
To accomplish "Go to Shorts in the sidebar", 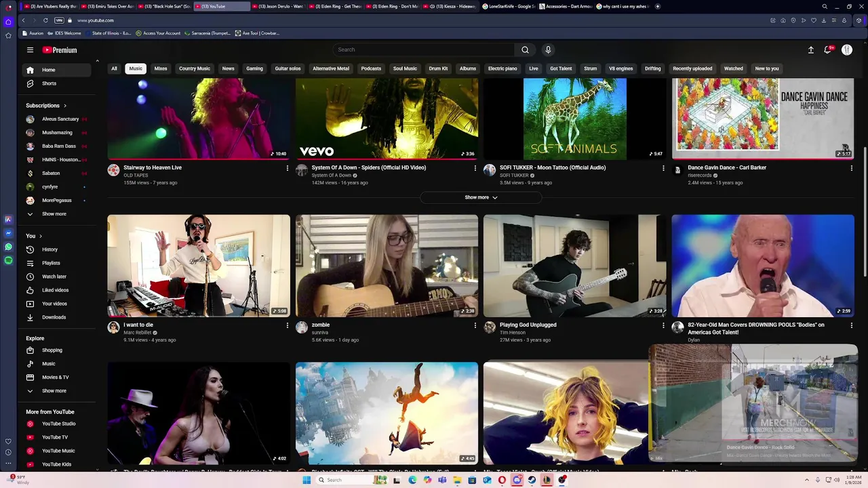I will coord(57,83).
